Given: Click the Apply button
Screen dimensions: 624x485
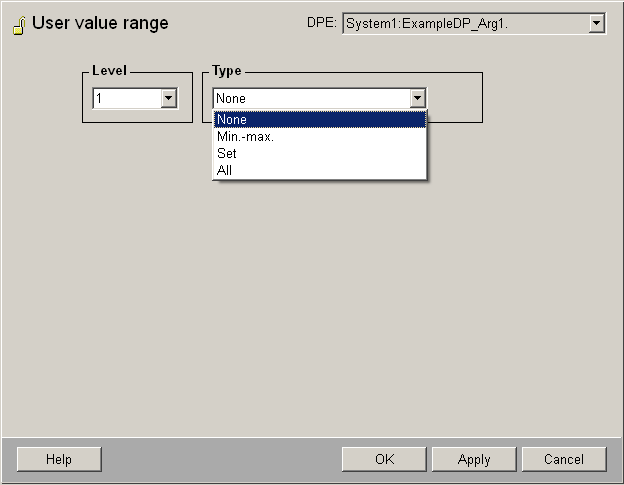Looking at the screenshot, I should 474,459.
